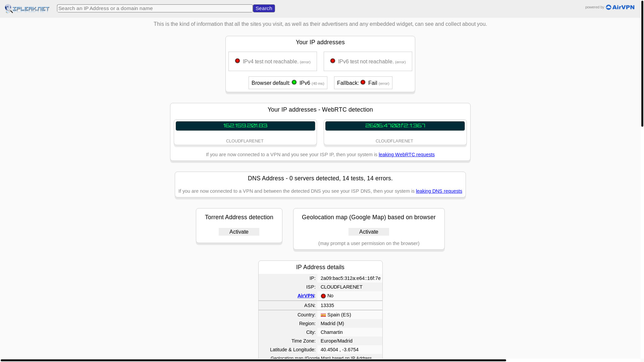Select the ASN value 13335
The image size is (644, 362).
[327, 305]
